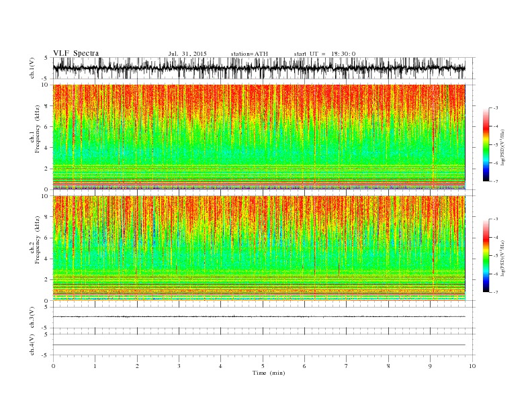Click the time axis tick label "2"
Viewport: 532px width, 411px height.
(x=137, y=366)
